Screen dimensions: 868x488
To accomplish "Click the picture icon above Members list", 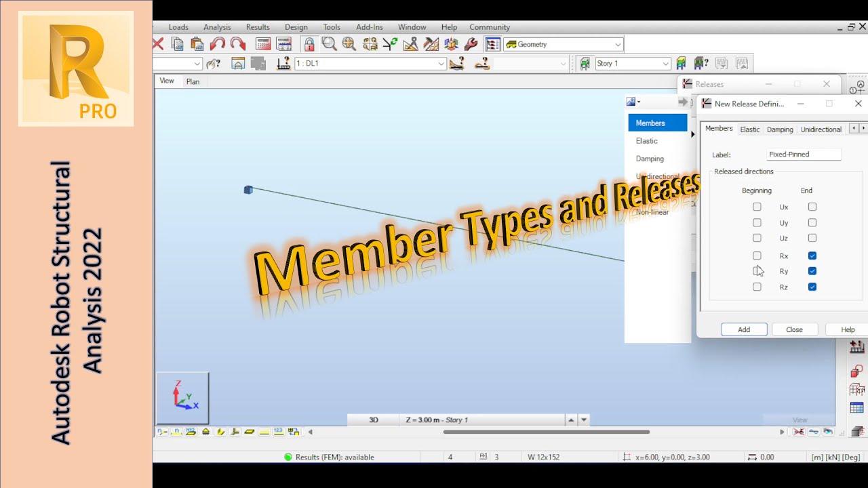I will coord(631,102).
